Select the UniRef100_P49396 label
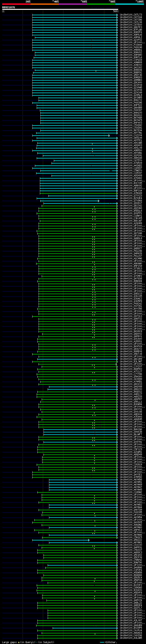 (x=131, y=103)
